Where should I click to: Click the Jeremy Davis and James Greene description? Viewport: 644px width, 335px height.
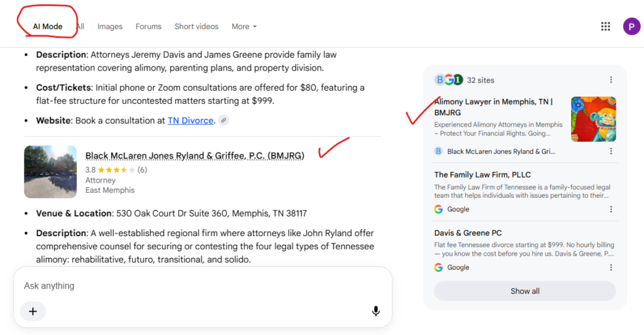pos(186,61)
